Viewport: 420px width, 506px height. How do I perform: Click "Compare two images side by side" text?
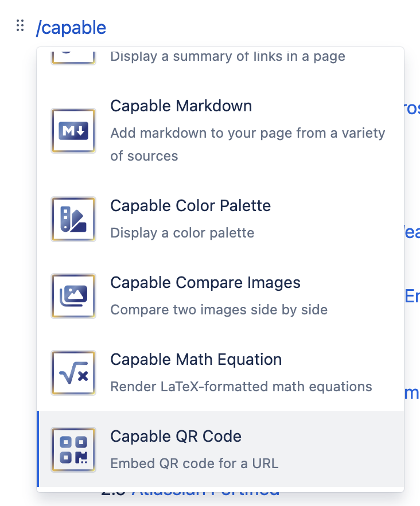click(219, 310)
